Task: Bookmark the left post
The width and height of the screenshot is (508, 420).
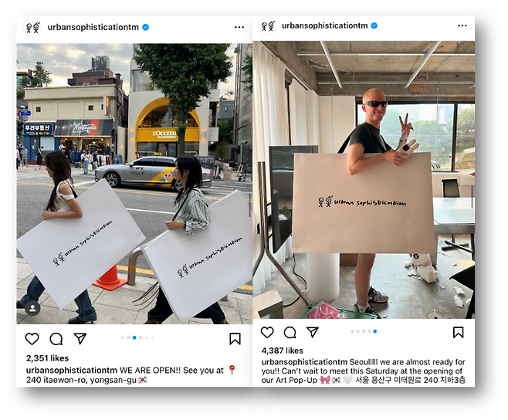Action: point(235,339)
